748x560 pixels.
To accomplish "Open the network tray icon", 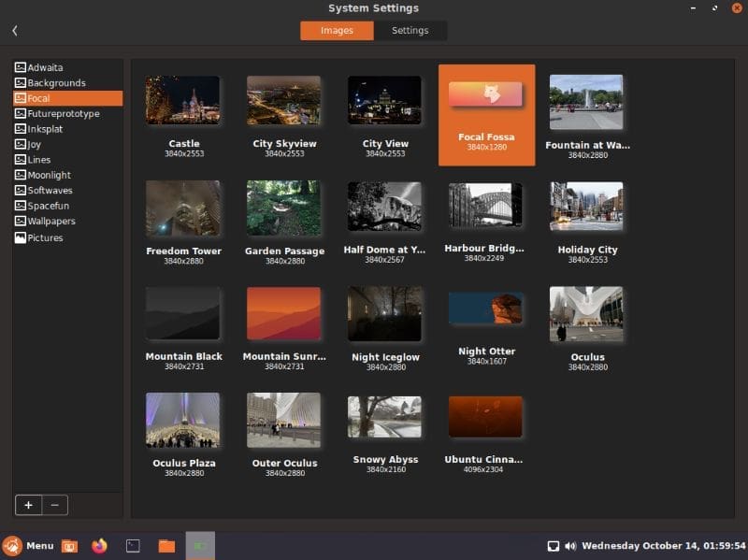I will click(x=553, y=546).
